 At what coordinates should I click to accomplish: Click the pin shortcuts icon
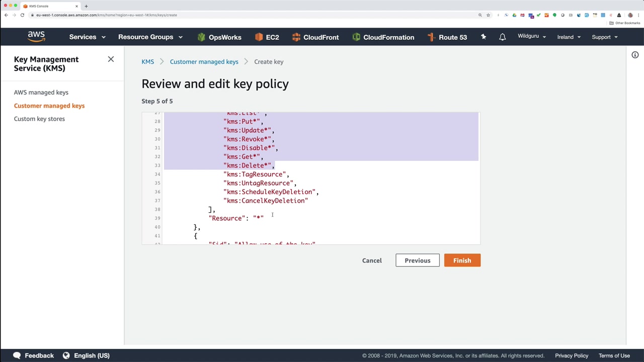pos(484,37)
